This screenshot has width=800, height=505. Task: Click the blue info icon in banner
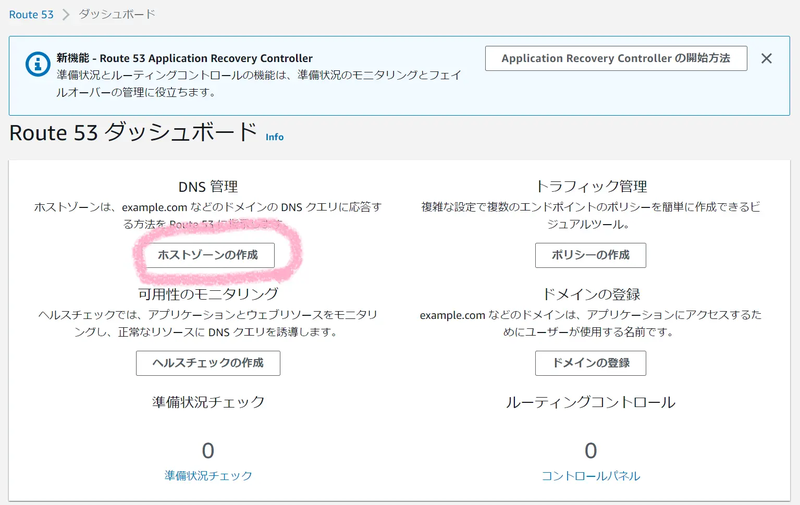click(38, 64)
